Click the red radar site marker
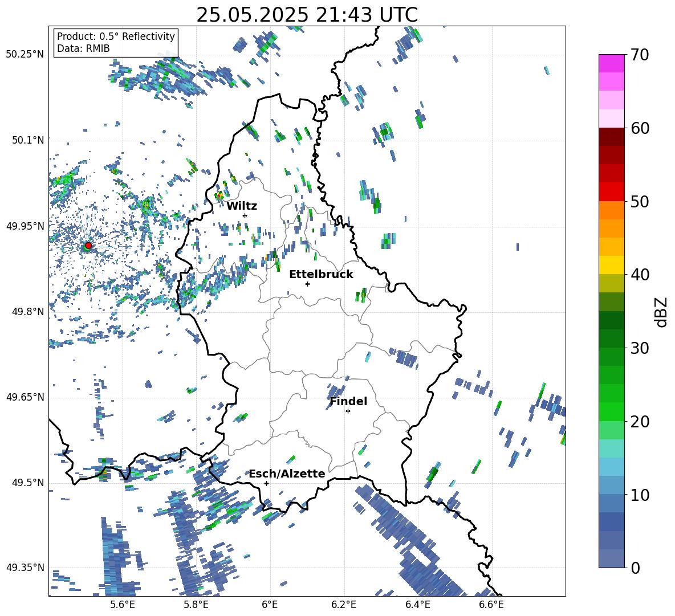 point(88,245)
